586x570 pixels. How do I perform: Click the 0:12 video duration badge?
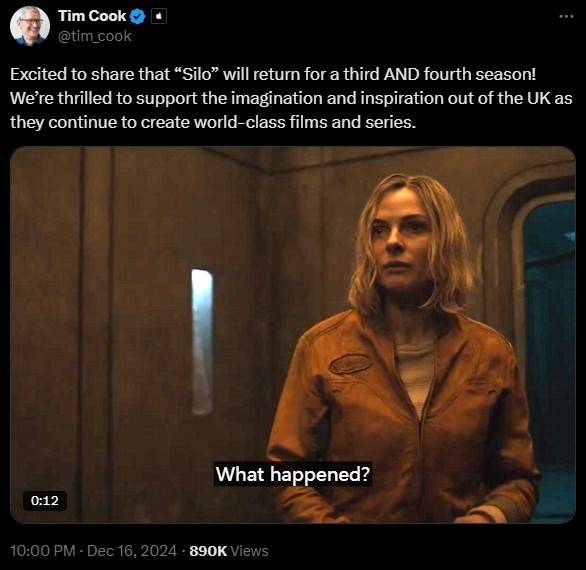coord(45,500)
